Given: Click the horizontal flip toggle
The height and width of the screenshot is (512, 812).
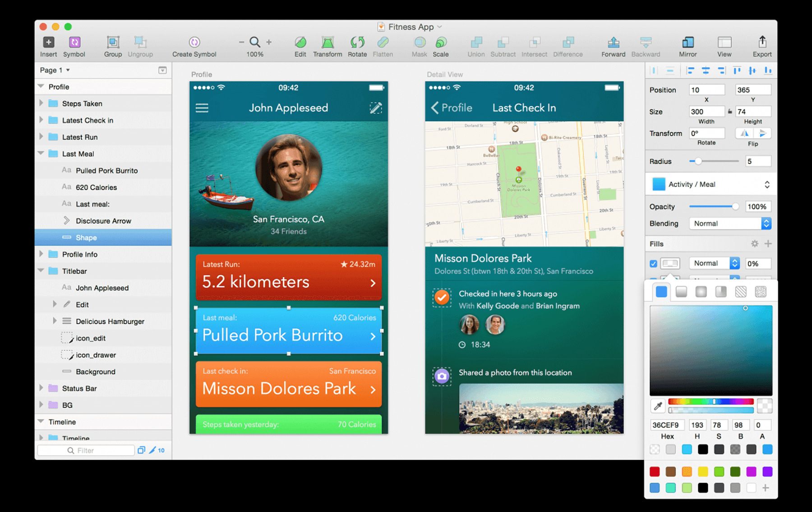Looking at the screenshot, I should coord(745,133).
